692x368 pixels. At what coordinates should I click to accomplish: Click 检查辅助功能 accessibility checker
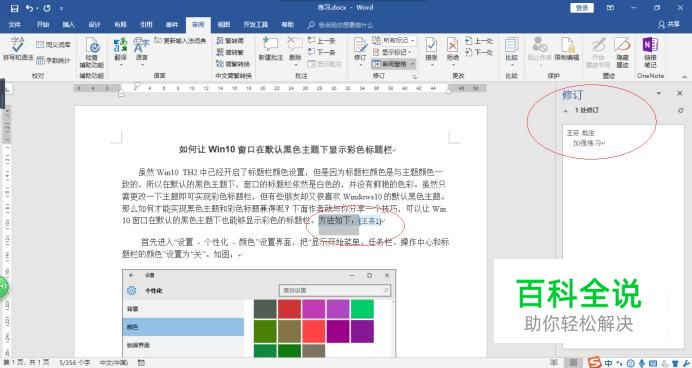tap(92, 53)
